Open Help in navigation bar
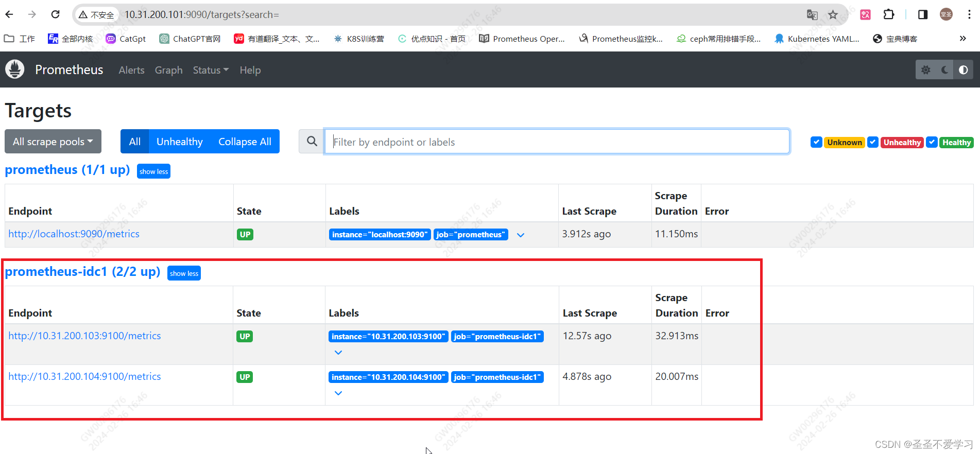The image size is (980, 454). (x=250, y=70)
